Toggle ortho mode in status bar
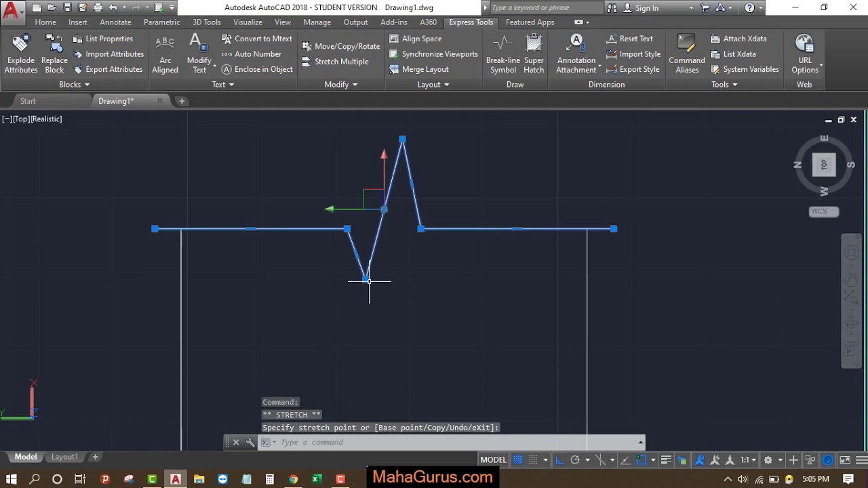 pyautogui.click(x=559, y=460)
